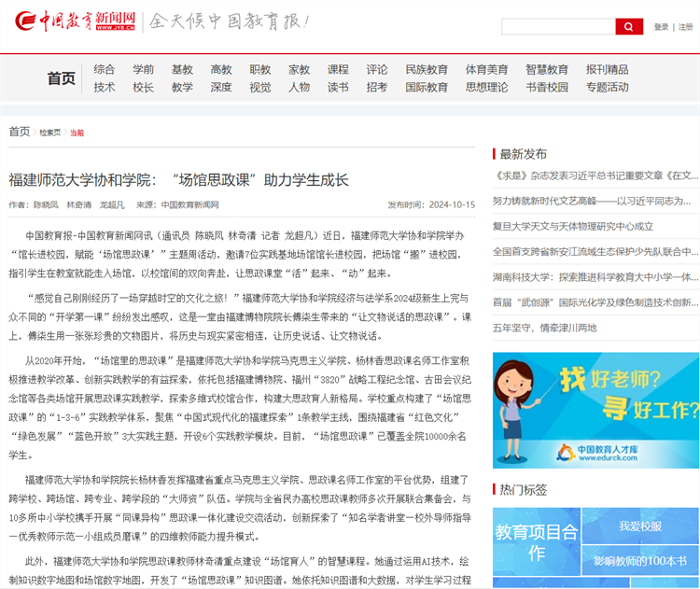Select the 招考 menu entry
This screenshot has height=589, width=700.
(377, 87)
